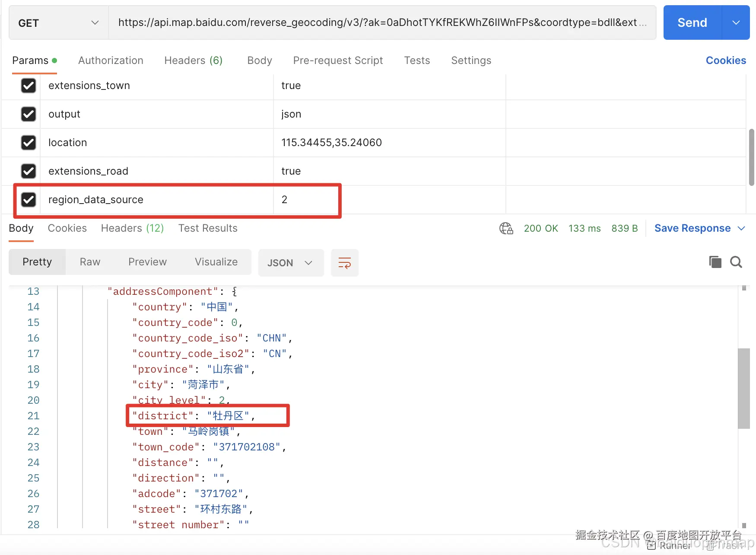Click the "city" line
This screenshot has height=555, width=756.
181,385
